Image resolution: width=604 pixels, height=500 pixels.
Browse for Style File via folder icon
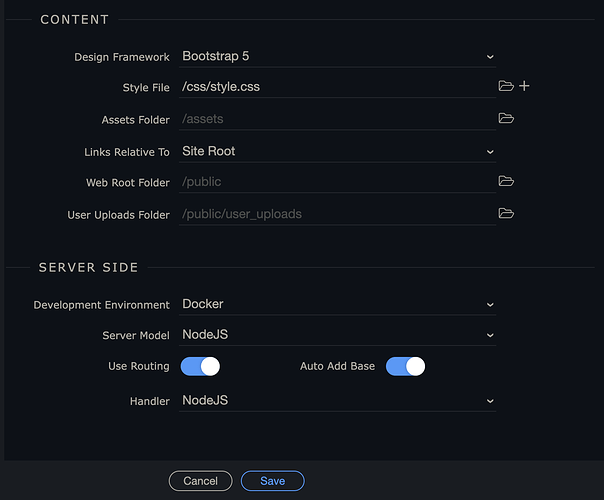tap(506, 86)
